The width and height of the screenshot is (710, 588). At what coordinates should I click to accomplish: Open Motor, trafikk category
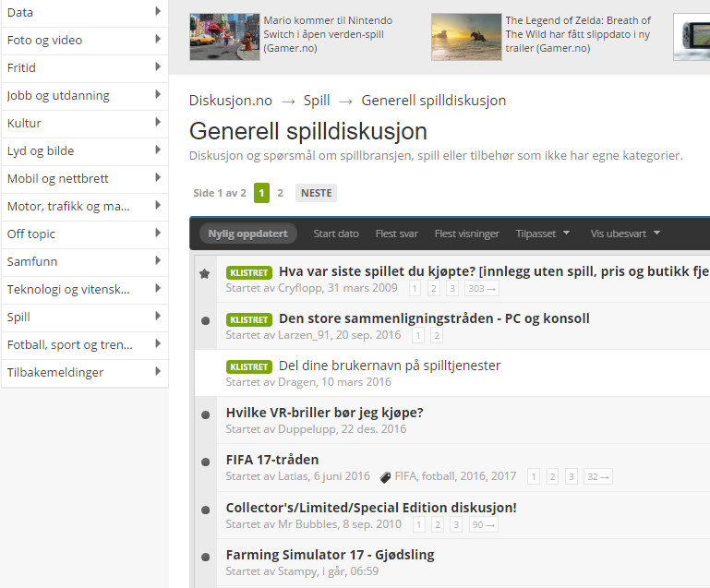click(x=85, y=207)
